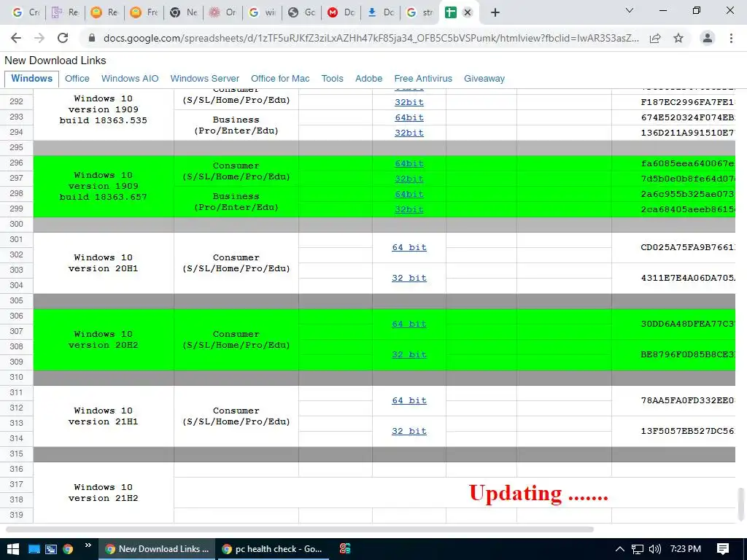
Task: Switch to the 'str' Google tab
Action: [x=420, y=12]
